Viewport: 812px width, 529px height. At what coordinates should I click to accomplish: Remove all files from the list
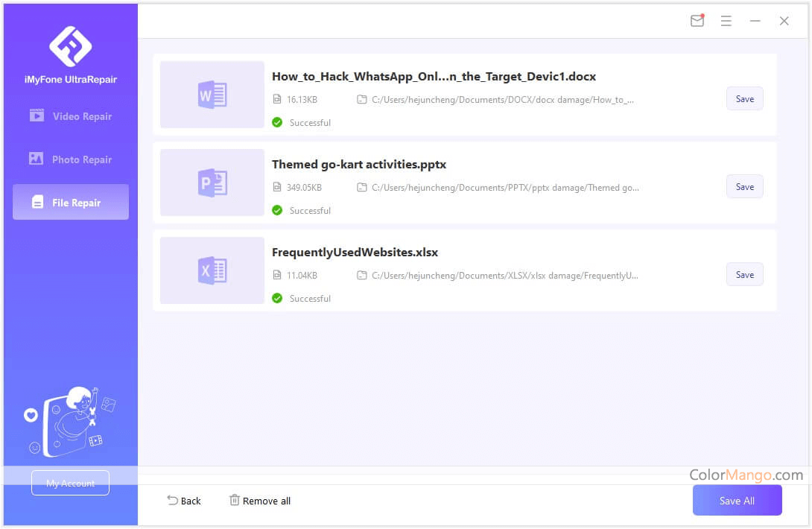click(259, 501)
